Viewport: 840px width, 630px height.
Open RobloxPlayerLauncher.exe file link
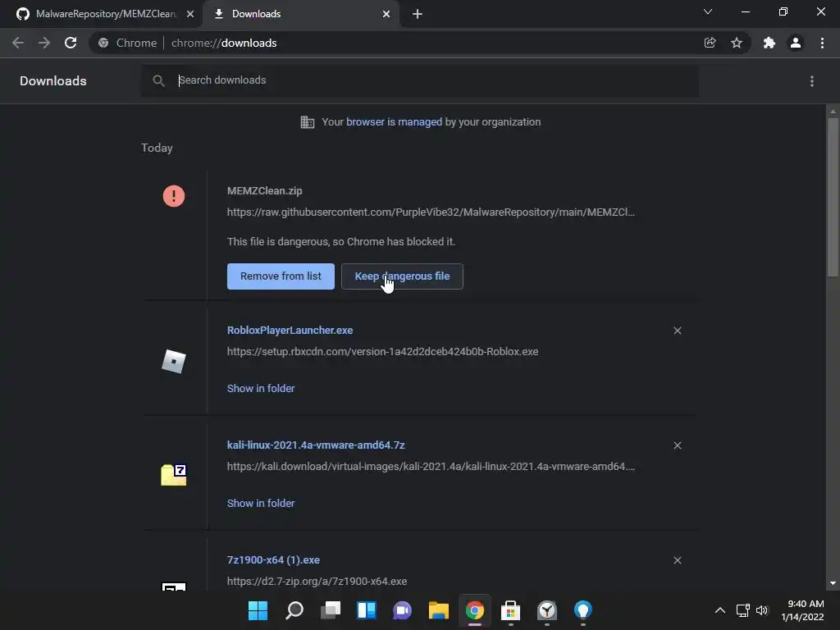coord(290,331)
